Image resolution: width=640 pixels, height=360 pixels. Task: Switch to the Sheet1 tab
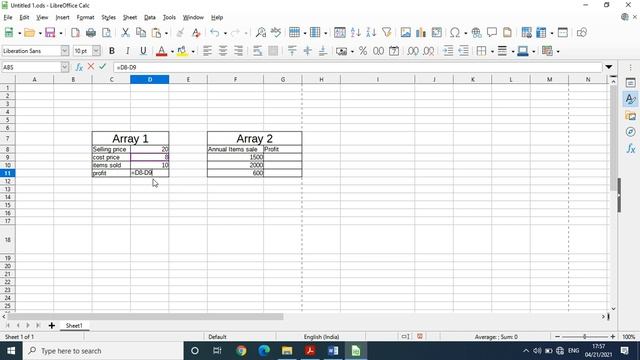[74, 325]
